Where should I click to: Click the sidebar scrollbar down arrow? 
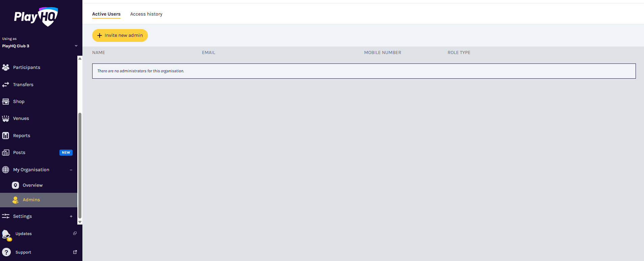(80, 222)
